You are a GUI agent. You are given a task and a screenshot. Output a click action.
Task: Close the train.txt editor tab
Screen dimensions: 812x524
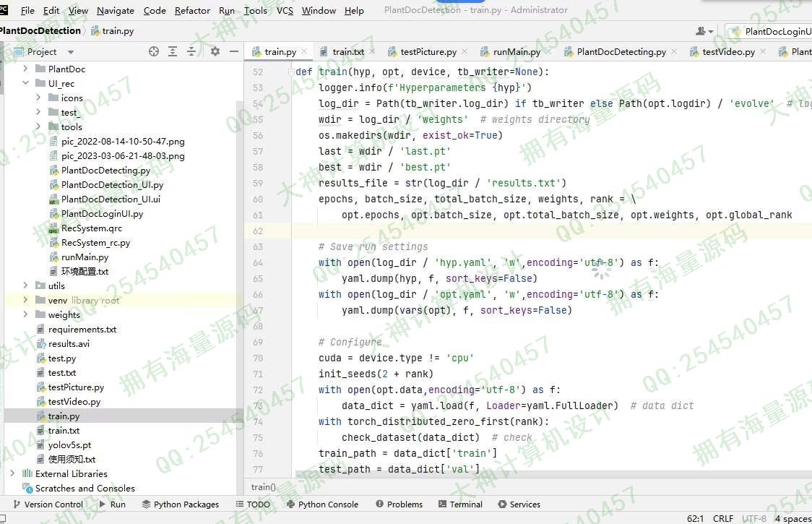tap(372, 51)
